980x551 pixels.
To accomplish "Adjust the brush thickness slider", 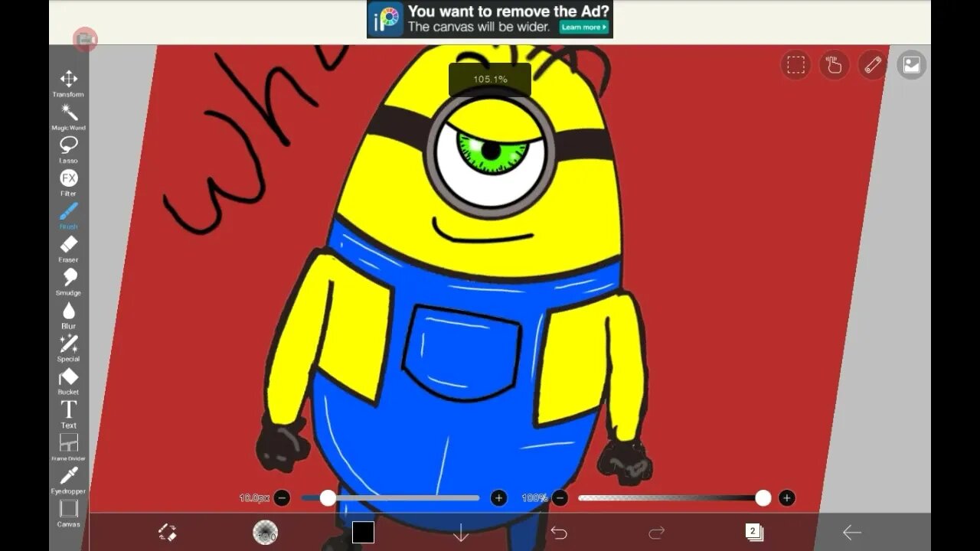I will [x=390, y=498].
